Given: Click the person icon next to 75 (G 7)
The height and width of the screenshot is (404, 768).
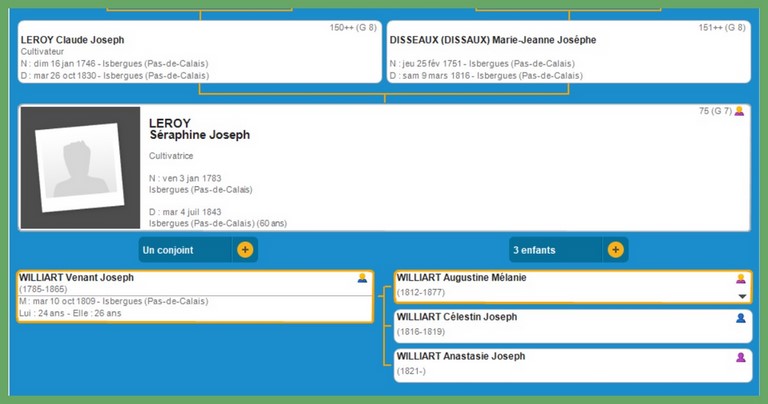Looking at the screenshot, I should pos(740,111).
